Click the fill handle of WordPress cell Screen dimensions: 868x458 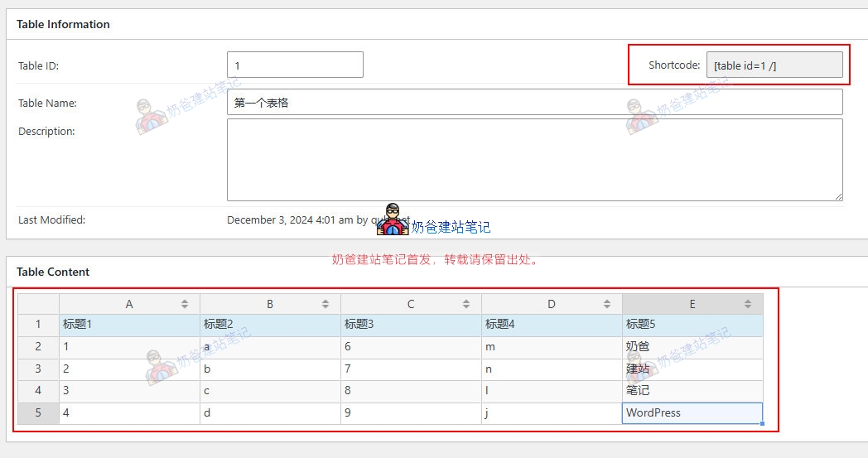[x=762, y=424]
